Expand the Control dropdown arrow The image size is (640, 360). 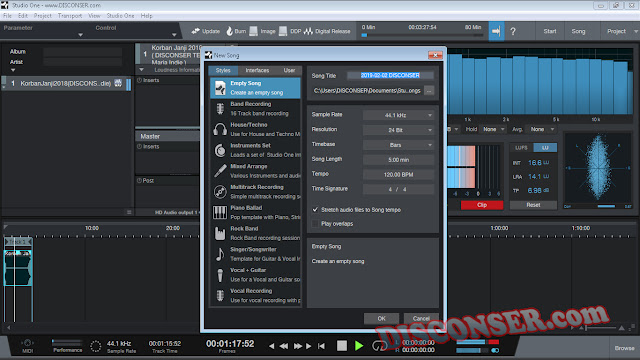pos(174,35)
